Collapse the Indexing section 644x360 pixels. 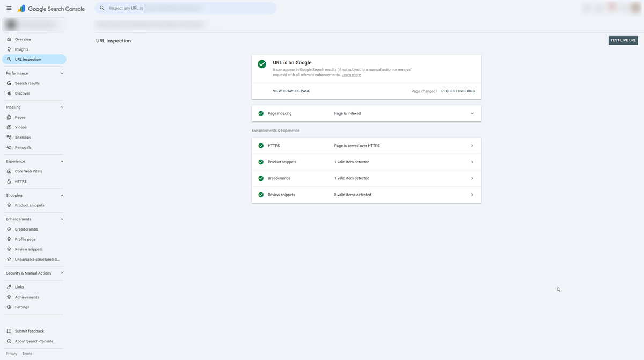pos(62,107)
